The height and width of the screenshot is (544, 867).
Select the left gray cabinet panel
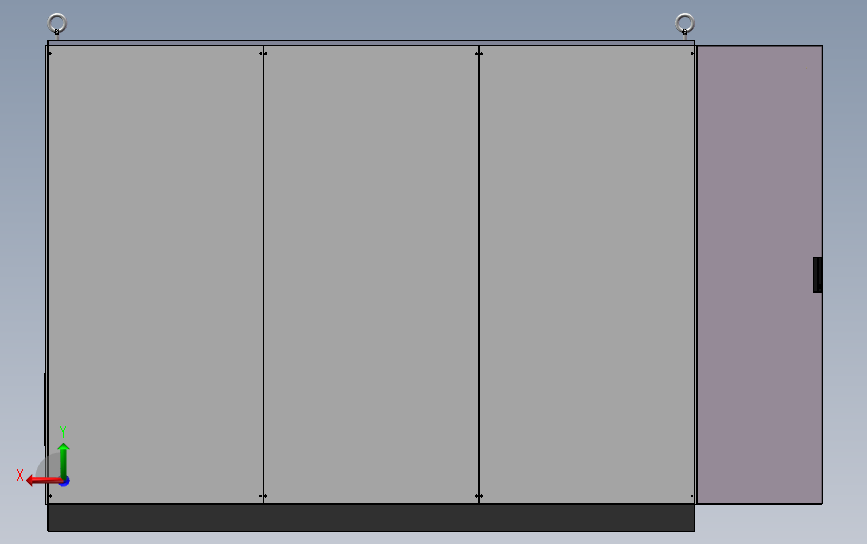click(155, 275)
